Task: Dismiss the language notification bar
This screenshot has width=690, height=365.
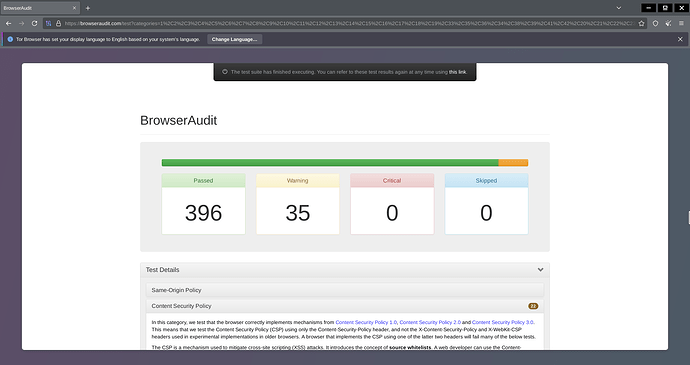Action: pyautogui.click(x=680, y=39)
